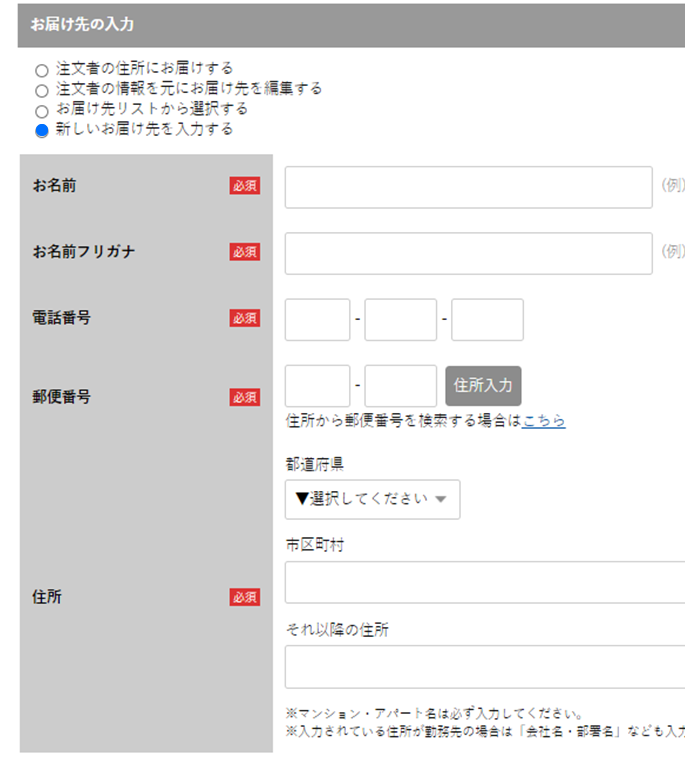Open the こちら postal code search link
This screenshot has height=768, width=685.
point(543,421)
